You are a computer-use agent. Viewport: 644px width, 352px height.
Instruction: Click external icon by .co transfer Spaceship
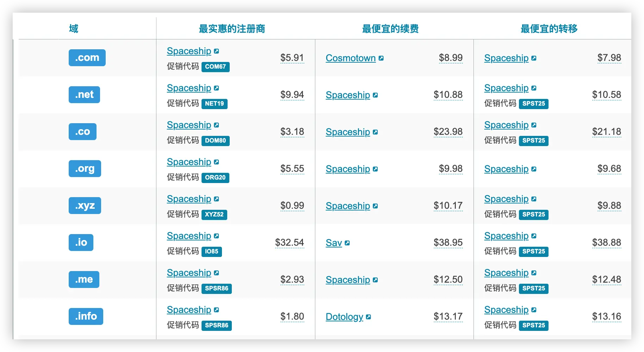point(534,125)
